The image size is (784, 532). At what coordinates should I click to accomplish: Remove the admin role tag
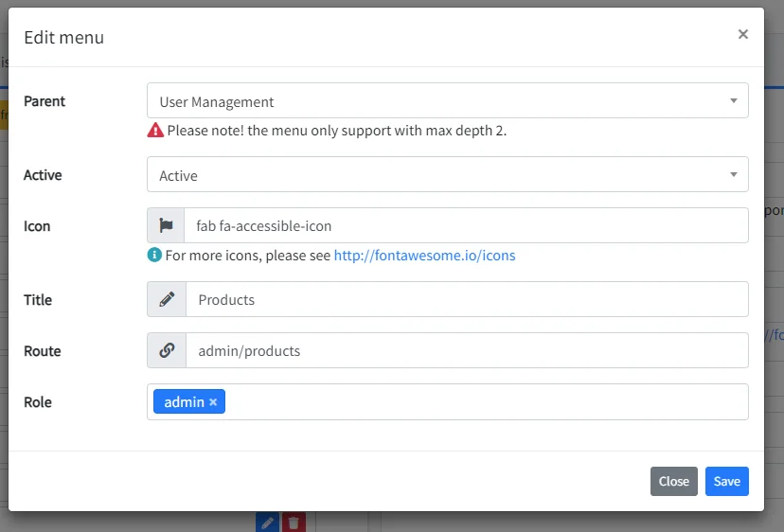pos(213,402)
